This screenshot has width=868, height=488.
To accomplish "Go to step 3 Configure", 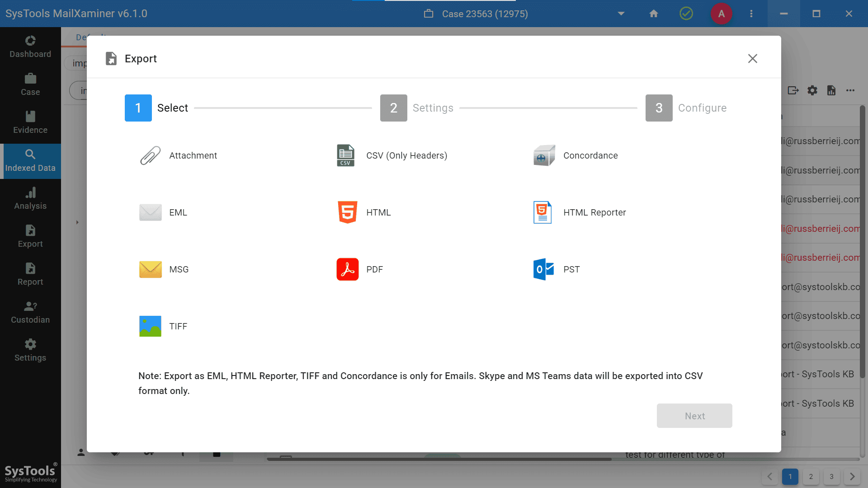I will pyautogui.click(x=686, y=108).
